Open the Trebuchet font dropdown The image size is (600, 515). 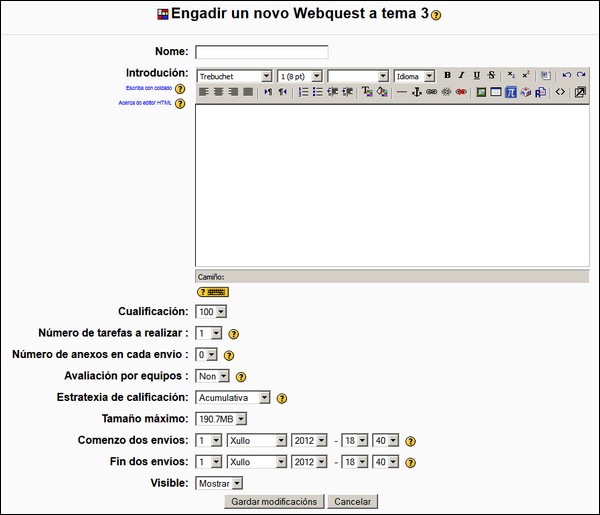(234, 76)
